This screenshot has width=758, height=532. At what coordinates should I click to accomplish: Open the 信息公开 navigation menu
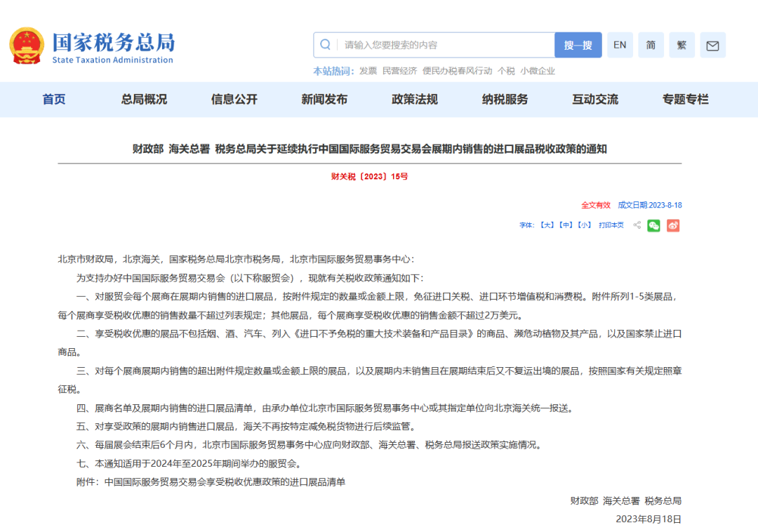click(234, 100)
